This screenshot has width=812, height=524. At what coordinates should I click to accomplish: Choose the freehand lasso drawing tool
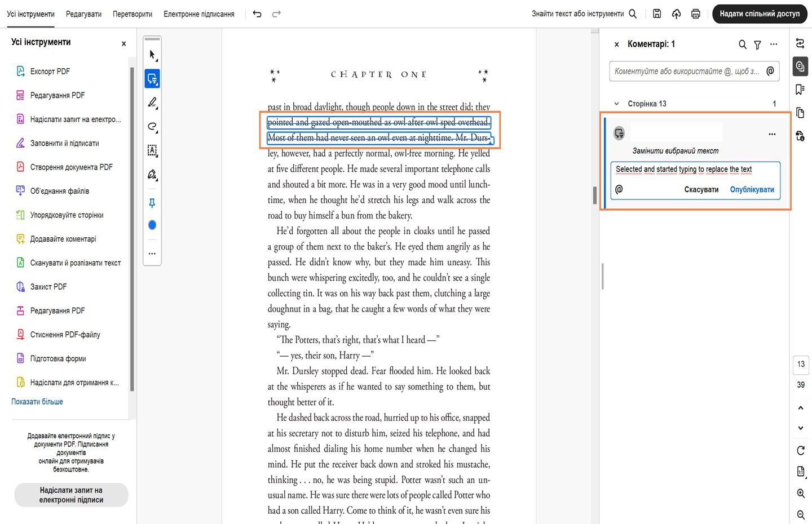point(152,126)
